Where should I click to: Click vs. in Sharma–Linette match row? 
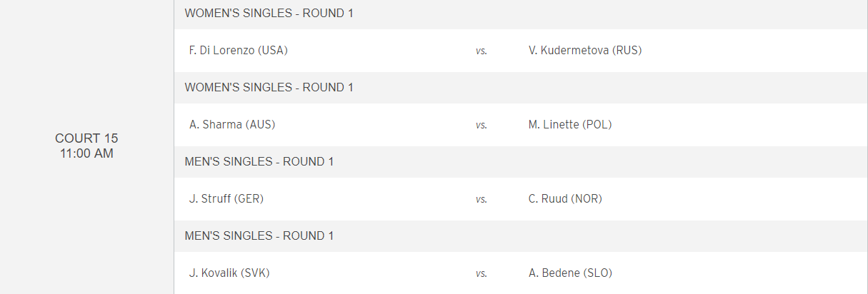pyautogui.click(x=482, y=126)
